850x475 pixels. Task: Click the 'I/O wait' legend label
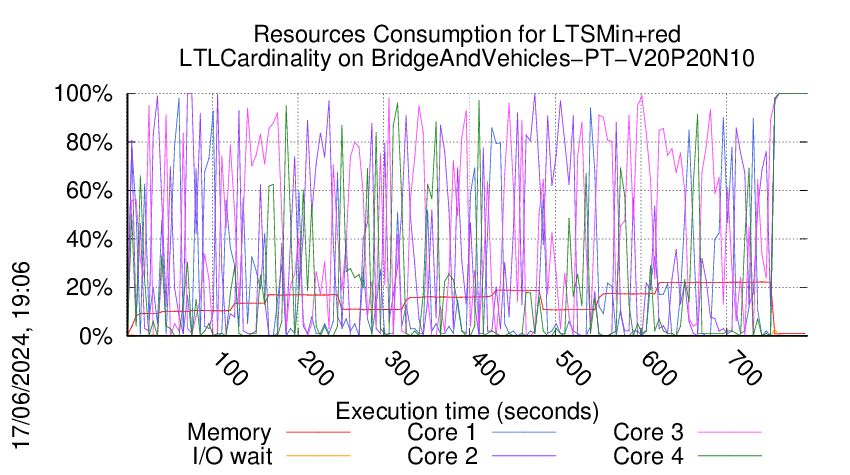click(232, 456)
